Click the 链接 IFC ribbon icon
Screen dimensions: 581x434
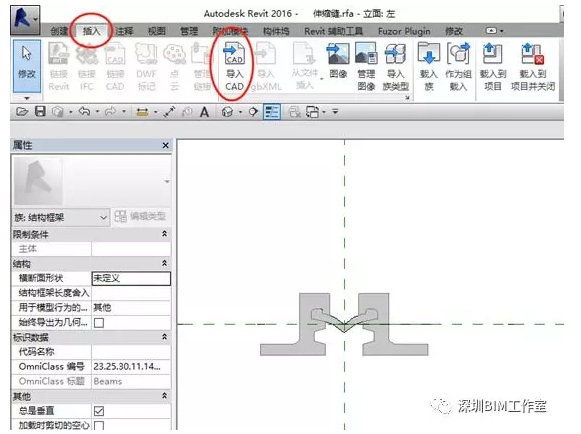(x=87, y=67)
